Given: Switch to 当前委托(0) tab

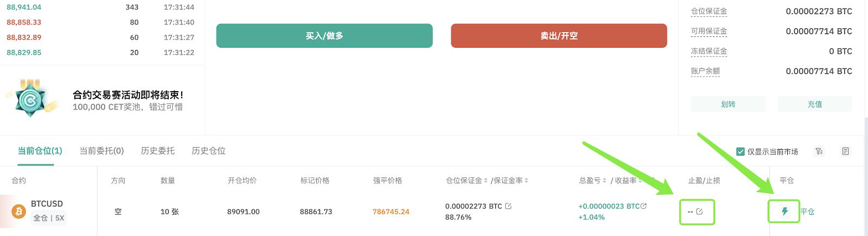Looking at the screenshot, I should (x=101, y=151).
